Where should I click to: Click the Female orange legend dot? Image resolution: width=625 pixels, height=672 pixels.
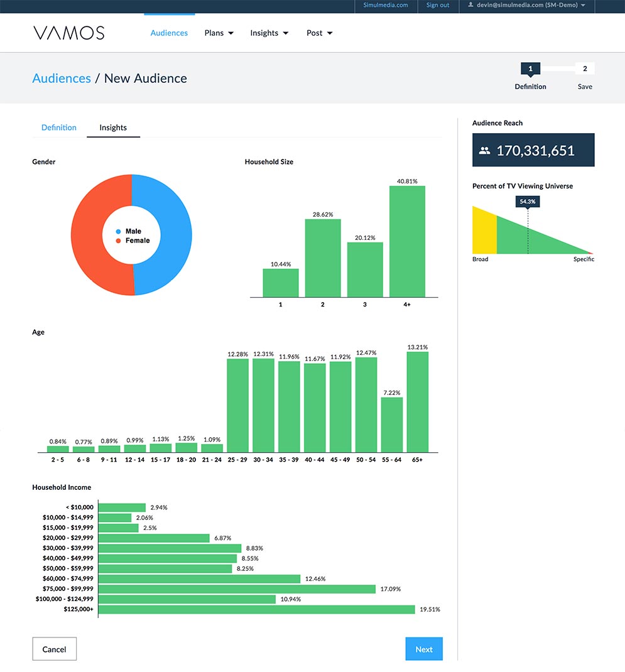tap(118, 241)
